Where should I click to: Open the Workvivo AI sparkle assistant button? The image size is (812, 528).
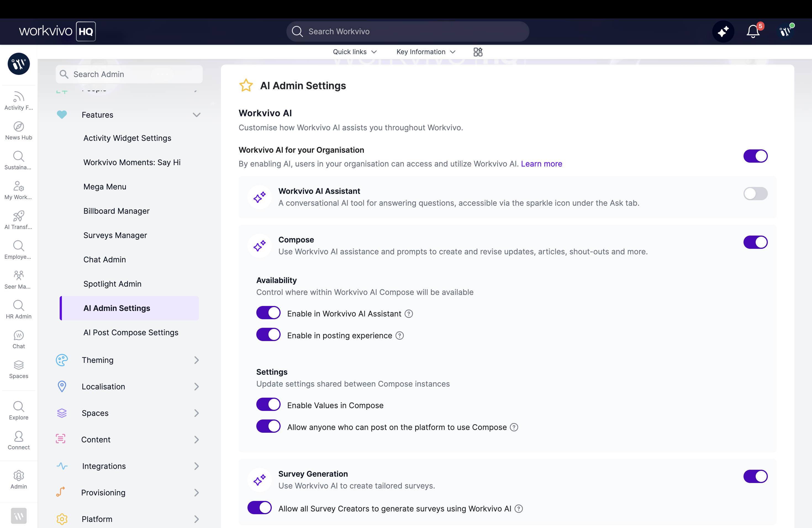click(723, 31)
